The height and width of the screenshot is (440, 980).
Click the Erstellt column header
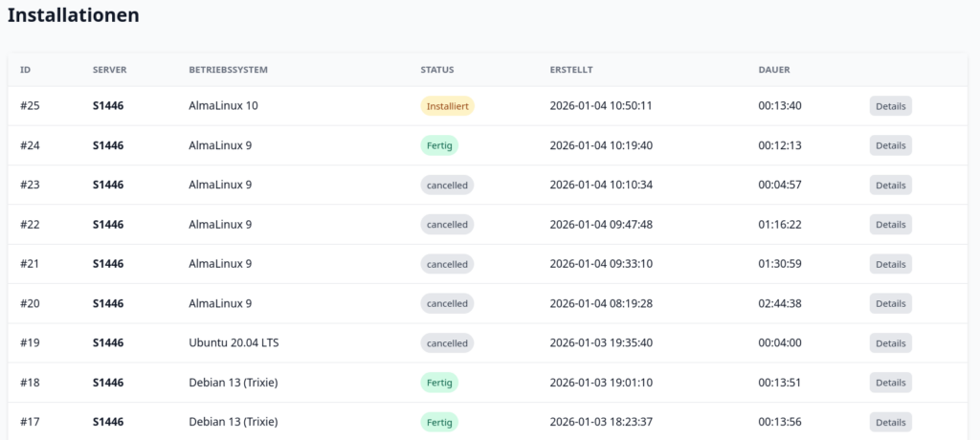[x=571, y=70]
